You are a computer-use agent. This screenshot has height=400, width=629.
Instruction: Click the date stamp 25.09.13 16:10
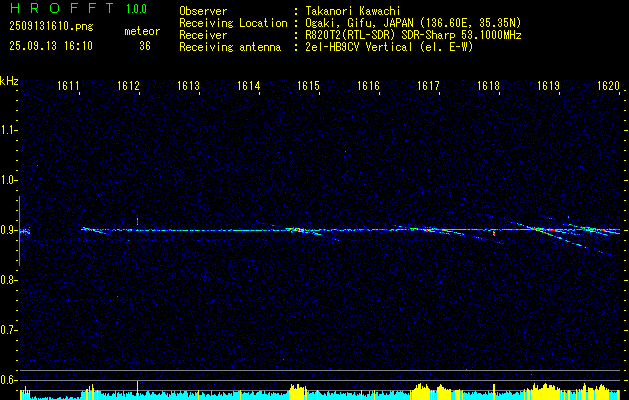(x=51, y=46)
